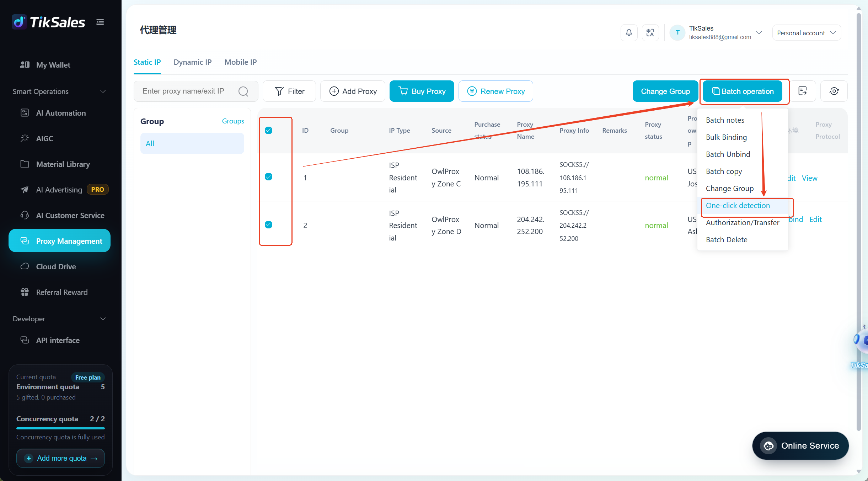Click the eye-shaped column display icon
Screen dimensions: 868x481
tap(834, 91)
